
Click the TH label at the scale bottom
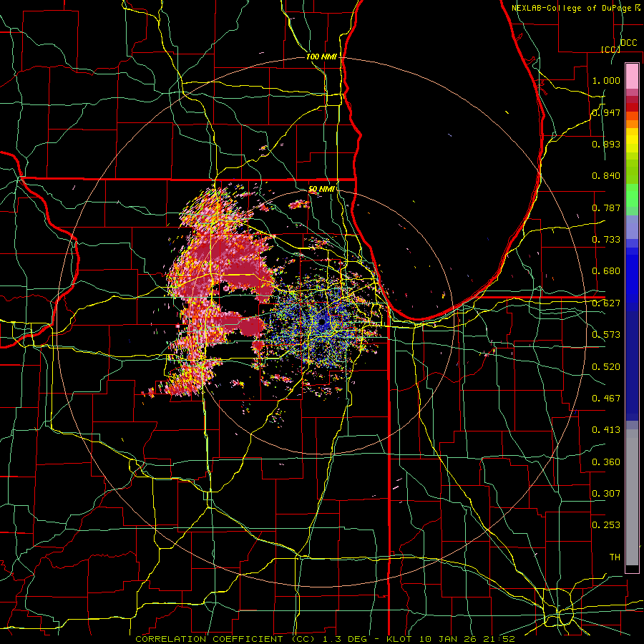pos(615,557)
